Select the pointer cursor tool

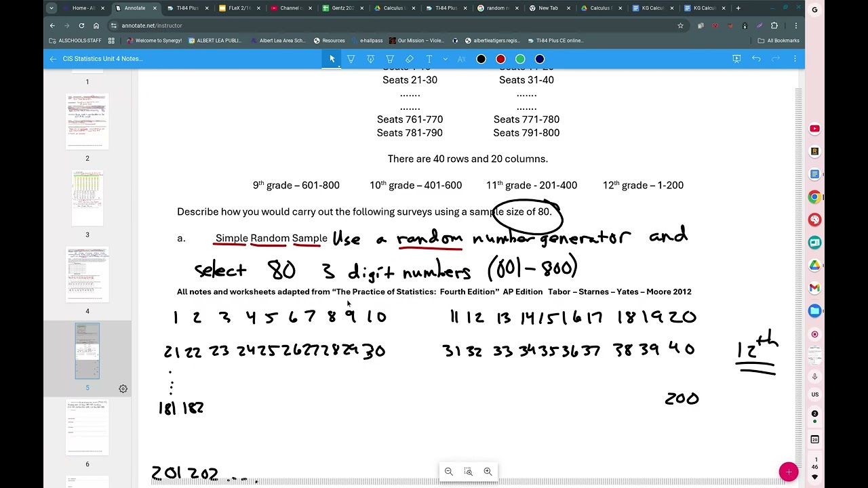coord(332,59)
